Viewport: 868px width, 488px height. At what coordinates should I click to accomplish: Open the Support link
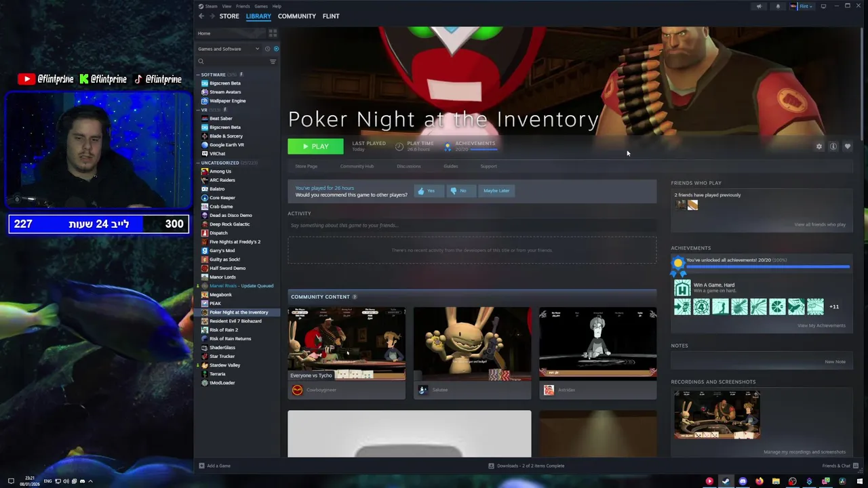tap(488, 166)
